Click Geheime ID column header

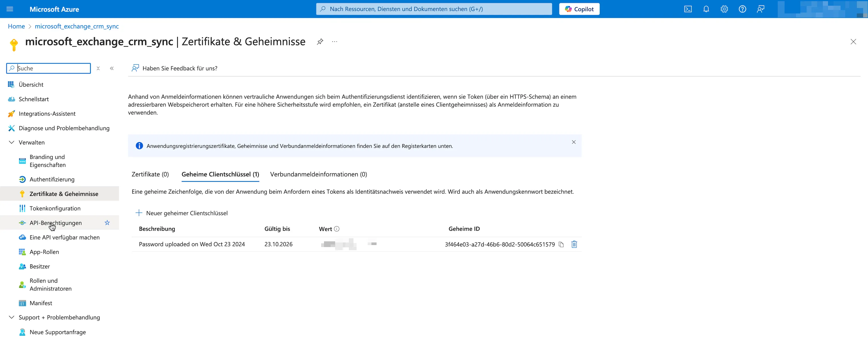coord(464,229)
